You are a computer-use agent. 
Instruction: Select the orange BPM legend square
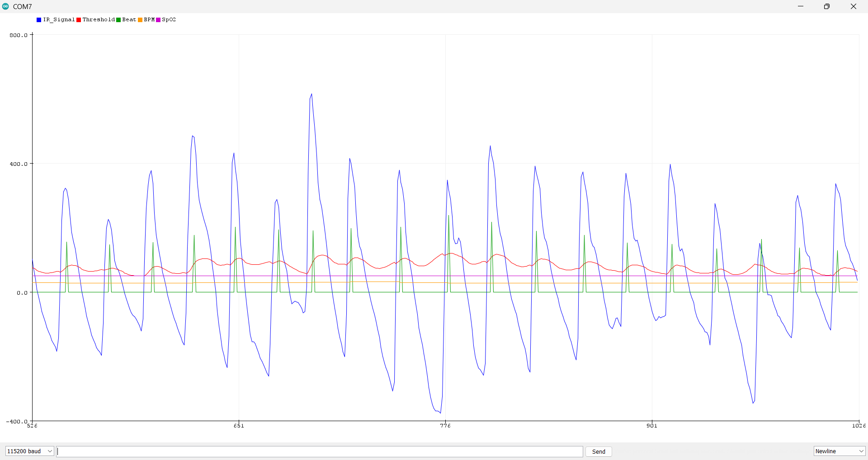tap(141, 19)
